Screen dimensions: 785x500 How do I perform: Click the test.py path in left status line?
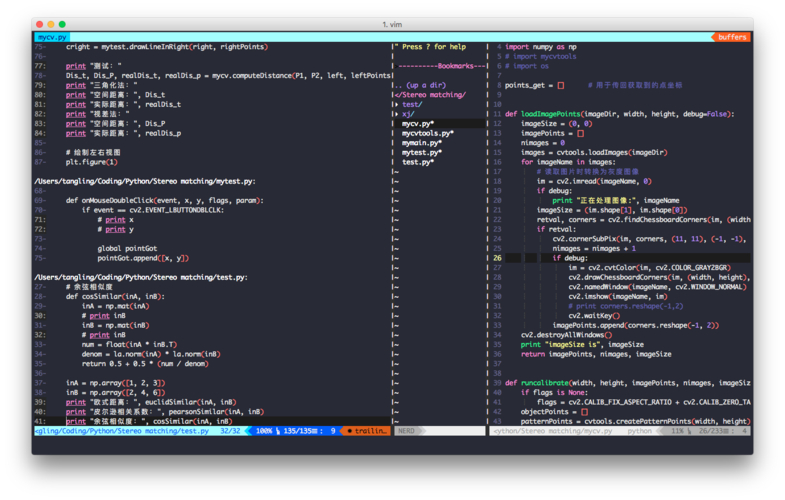click(122, 431)
